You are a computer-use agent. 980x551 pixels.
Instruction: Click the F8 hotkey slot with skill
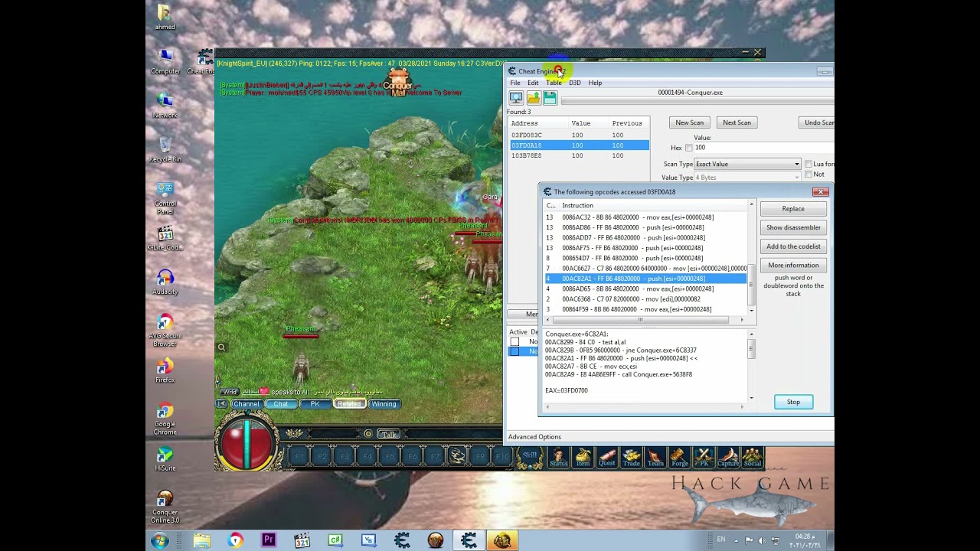tap(458, 457)
